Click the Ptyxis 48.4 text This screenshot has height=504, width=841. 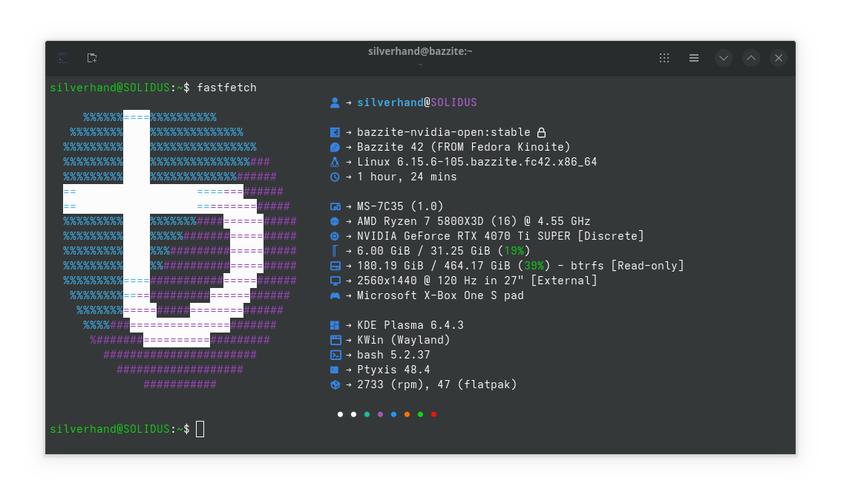click(393, 370)
